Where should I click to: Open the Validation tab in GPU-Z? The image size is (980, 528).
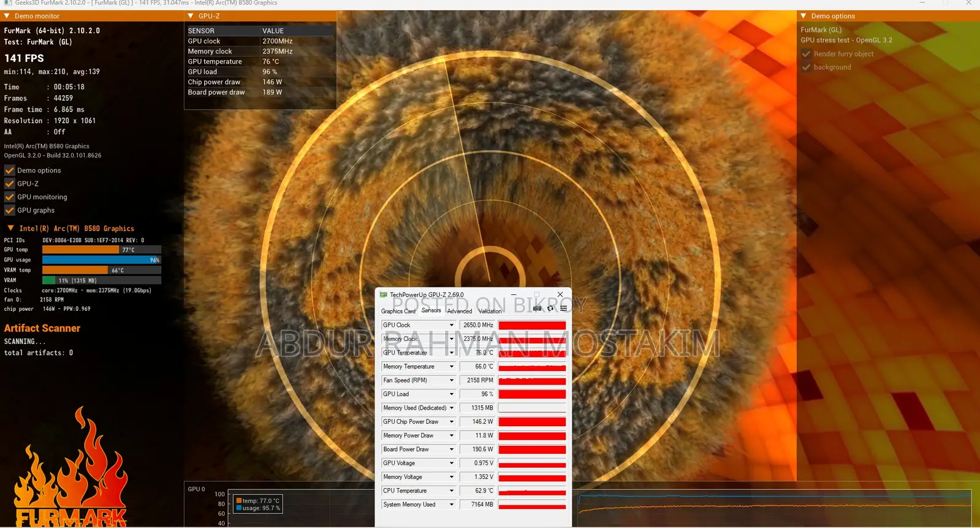(490, 311)
